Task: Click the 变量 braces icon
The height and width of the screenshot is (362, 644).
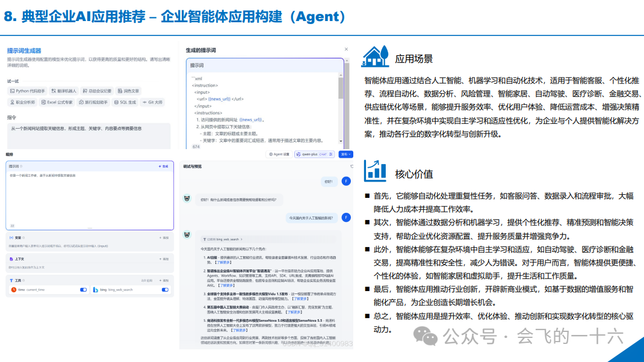Action: pos(11,238)
